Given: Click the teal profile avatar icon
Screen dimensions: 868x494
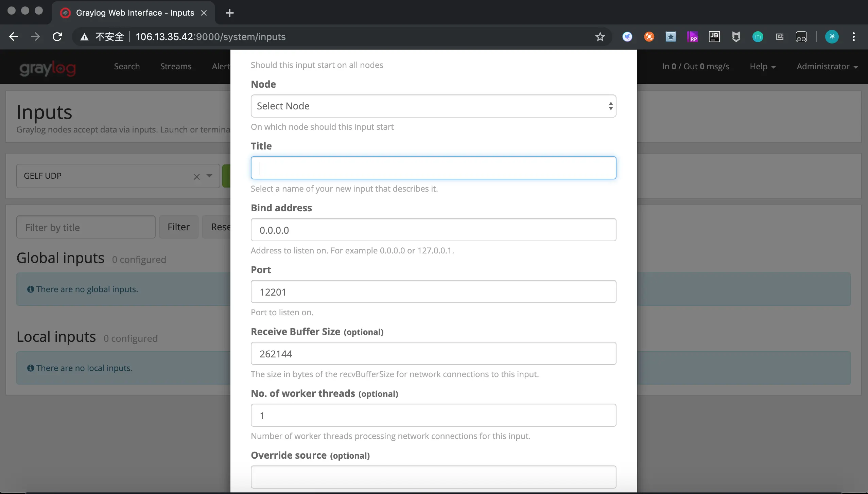Looking at the screenshot, I should (832, 37).
